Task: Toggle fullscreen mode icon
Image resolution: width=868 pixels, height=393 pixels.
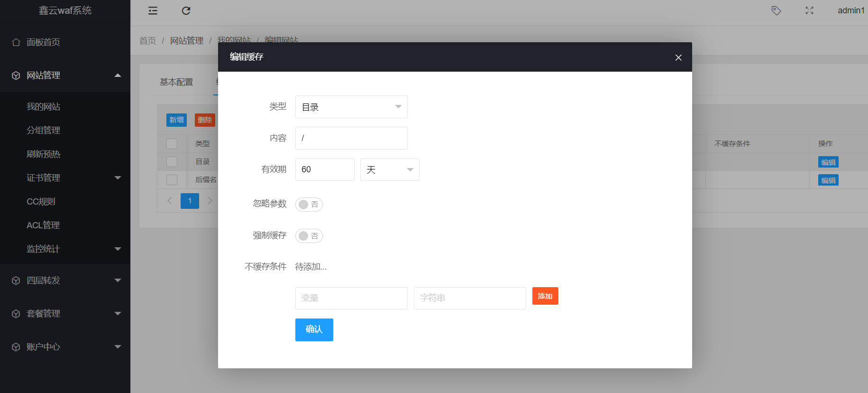Action: 809,10
